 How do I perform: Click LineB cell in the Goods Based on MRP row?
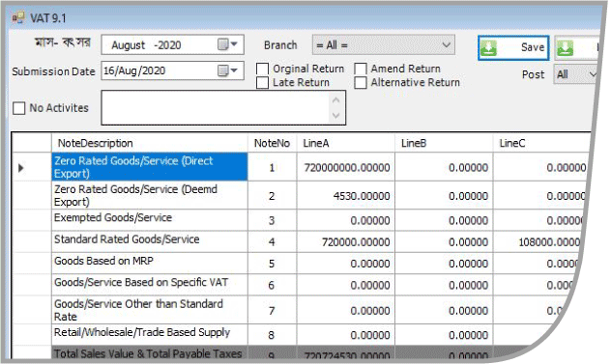[x=444, y=264]
